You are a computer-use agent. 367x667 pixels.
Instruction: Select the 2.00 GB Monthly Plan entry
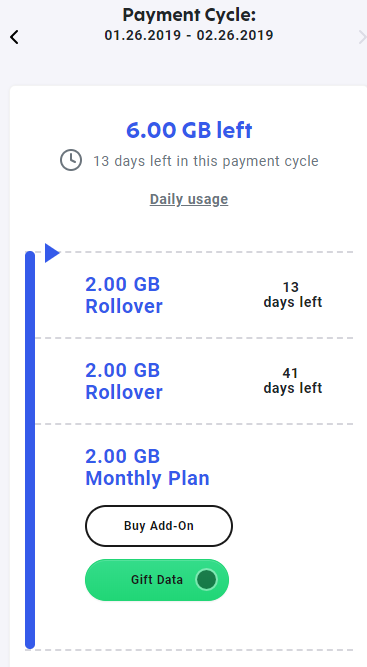coord(147,467)
